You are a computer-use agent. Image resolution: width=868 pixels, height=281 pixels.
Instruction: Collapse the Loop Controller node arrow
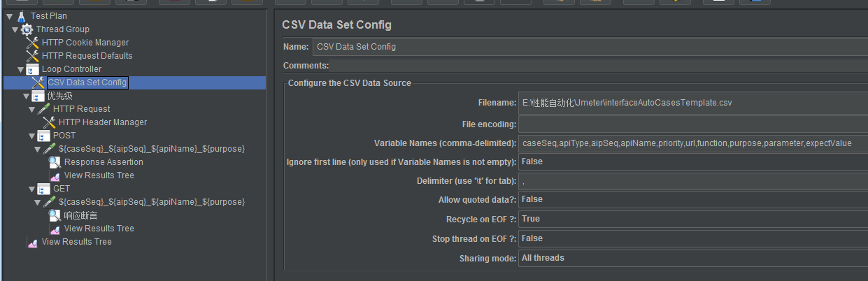coord(21,69)
